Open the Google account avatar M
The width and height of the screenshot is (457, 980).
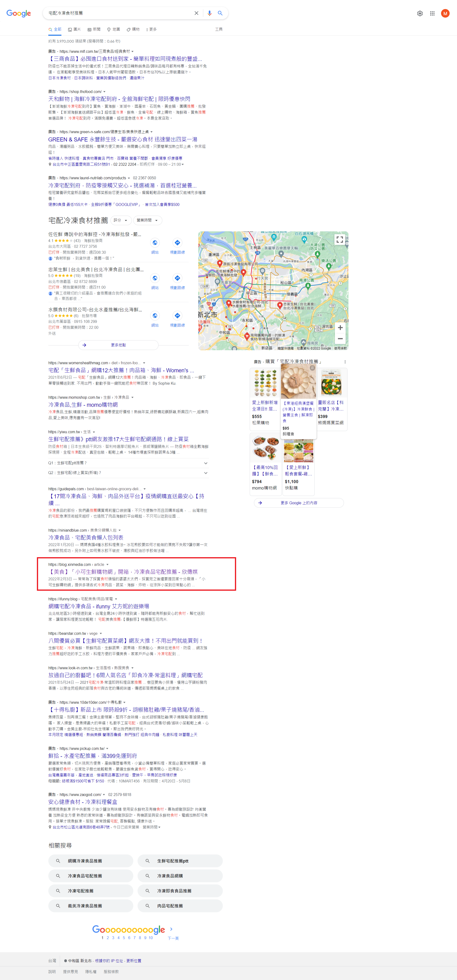click(445, 13)
